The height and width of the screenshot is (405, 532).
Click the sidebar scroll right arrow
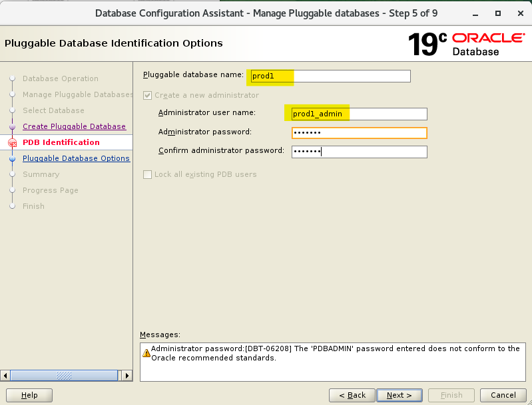click(x=127, y=376)
